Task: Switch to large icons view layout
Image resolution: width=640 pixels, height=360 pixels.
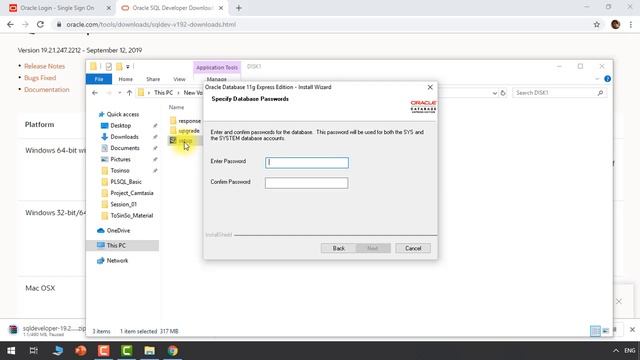Action: pyautogui.click(x=606, y=331)
